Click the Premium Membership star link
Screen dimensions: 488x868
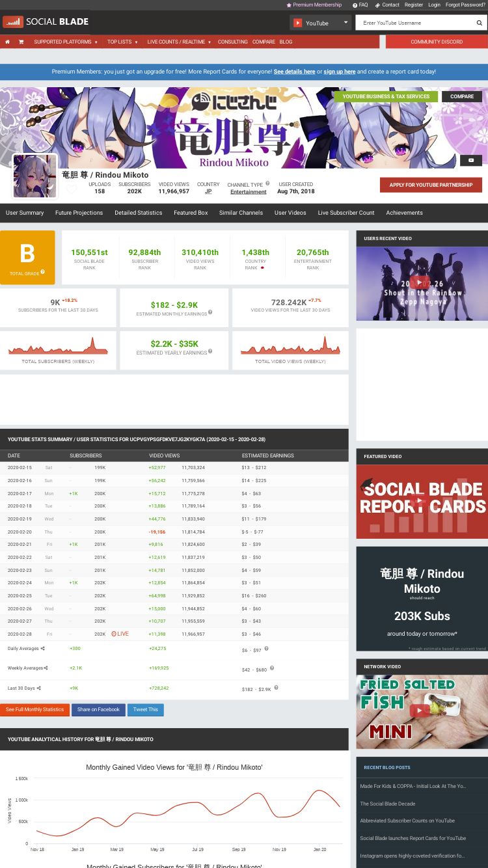point(314,5)
